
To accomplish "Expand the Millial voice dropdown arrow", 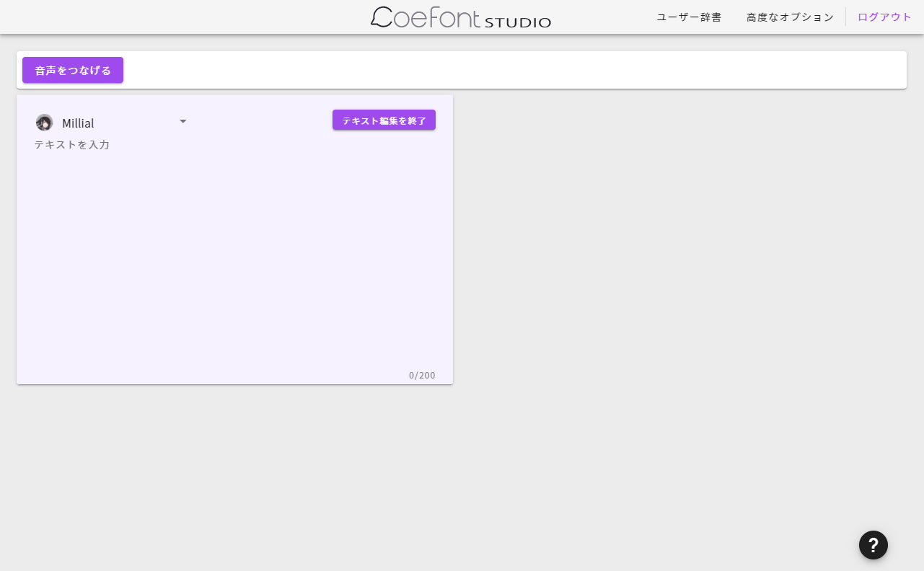I will coord(183,122).
